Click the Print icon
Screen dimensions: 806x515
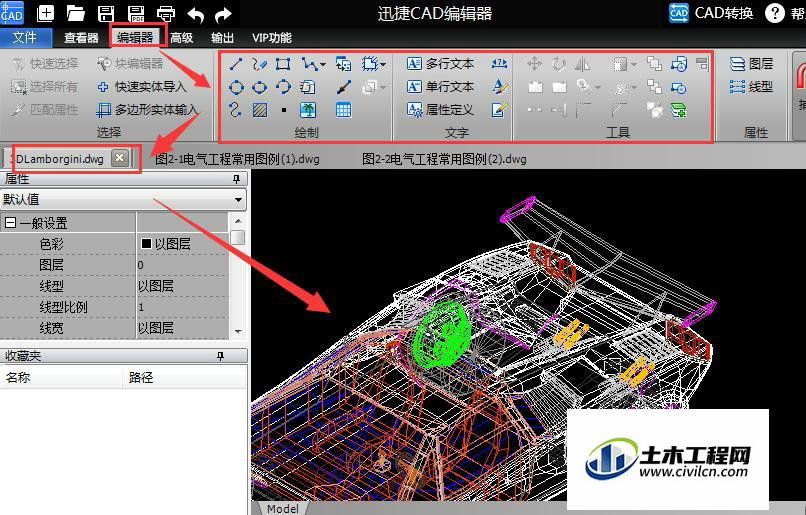coord(166,13)
